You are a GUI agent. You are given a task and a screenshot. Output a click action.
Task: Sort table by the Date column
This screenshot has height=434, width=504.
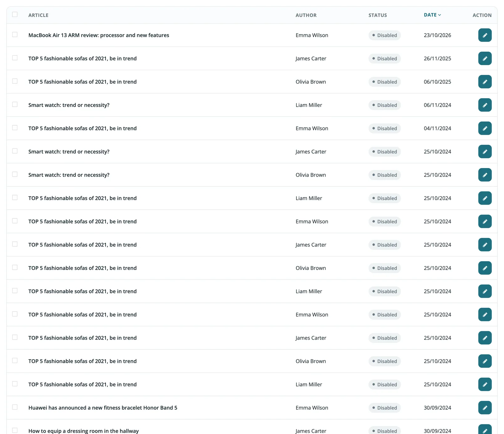[x=432, y=15]
